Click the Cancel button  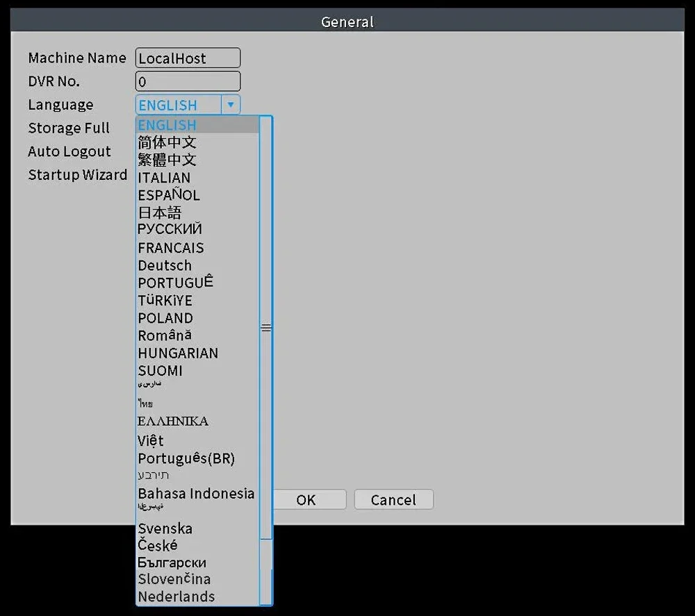(x=393, y=499)
